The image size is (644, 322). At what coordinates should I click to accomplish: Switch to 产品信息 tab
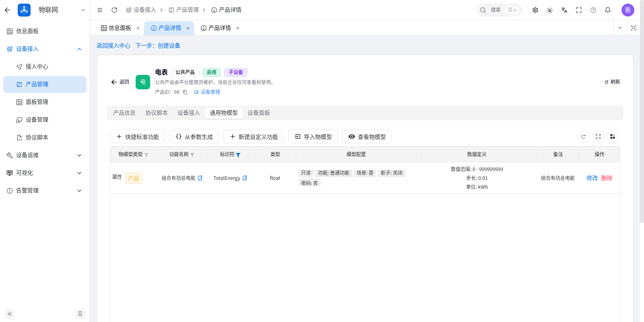pyautogui.click(x=124, y=113)
